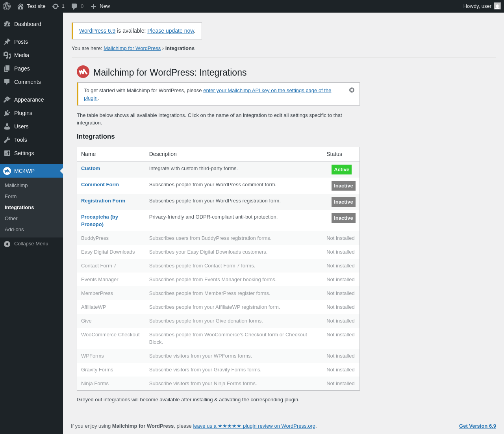Viewport: 504px width, 434px height.
Task: Click the Plugins plug icon
Action: pos(7,113)
